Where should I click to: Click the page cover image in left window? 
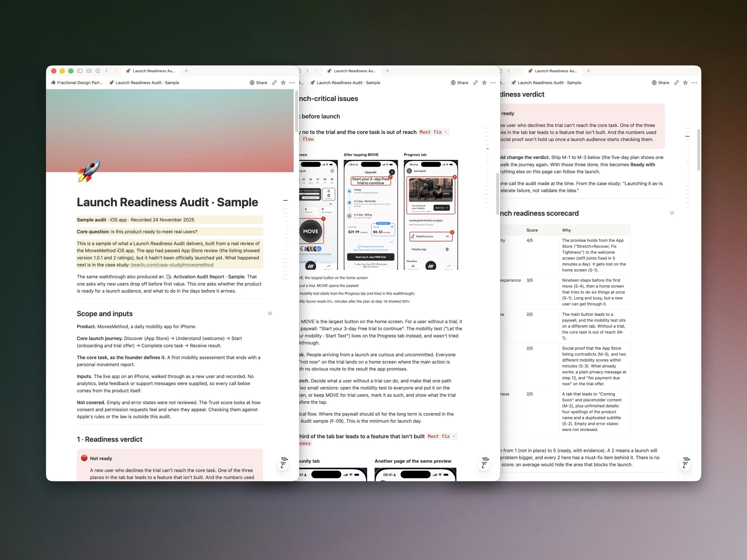pos(170,131)
